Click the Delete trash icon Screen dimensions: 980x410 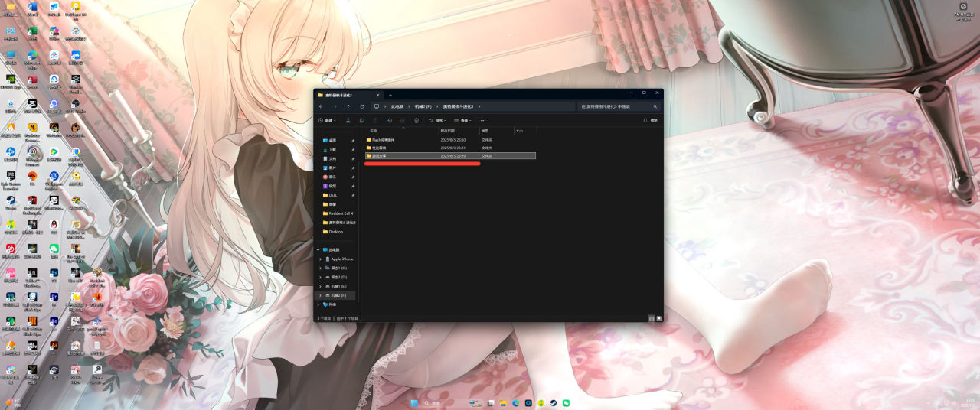(x=416, y=120)
